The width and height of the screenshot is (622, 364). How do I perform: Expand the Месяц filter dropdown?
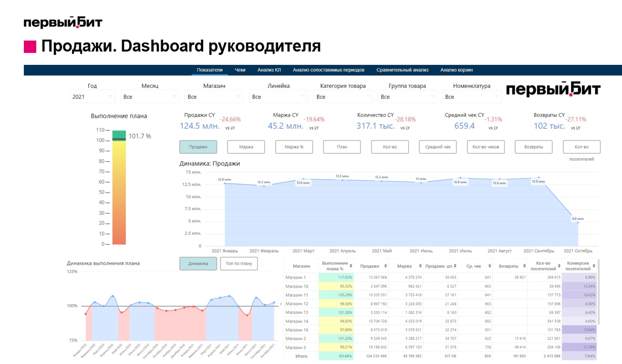tap(150, 97)
